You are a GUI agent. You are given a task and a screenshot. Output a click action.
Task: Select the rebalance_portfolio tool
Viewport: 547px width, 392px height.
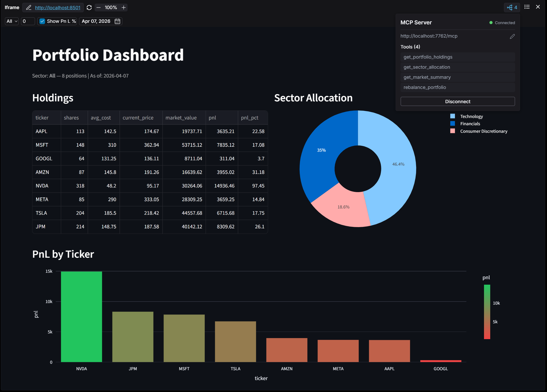[458, 87]
